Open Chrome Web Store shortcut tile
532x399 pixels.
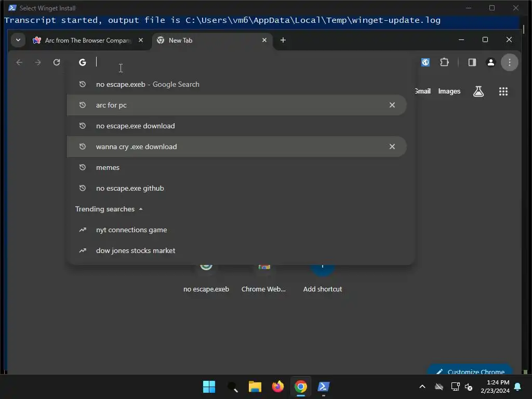[x=263, y=279]
